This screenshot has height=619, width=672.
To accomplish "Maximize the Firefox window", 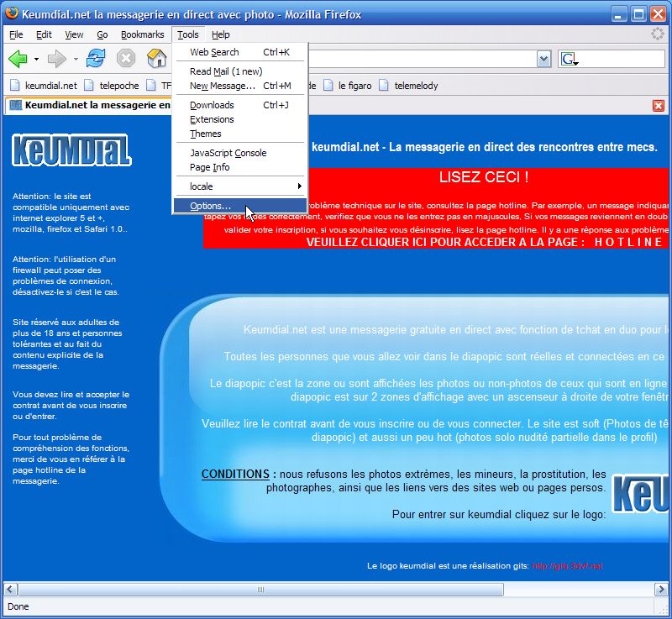I will [638, 14].
